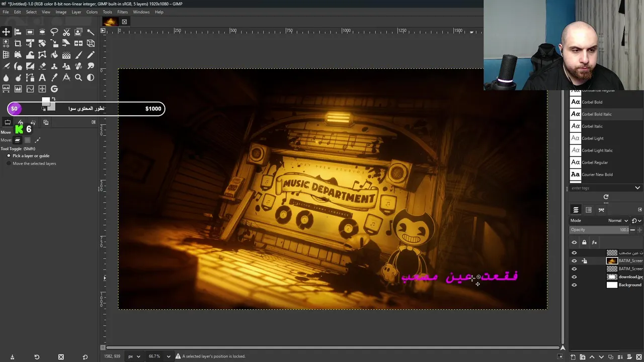
Task: Open the Filters menu
Action: pos(122,12)
